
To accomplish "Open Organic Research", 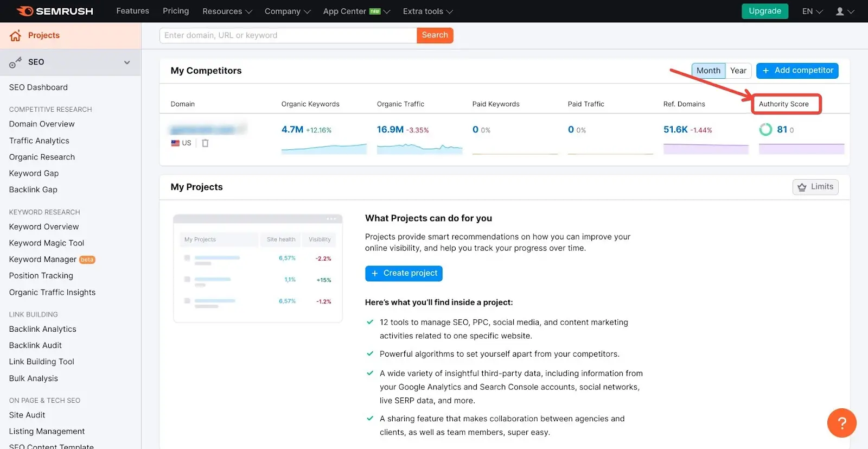I will pos(42,157).
